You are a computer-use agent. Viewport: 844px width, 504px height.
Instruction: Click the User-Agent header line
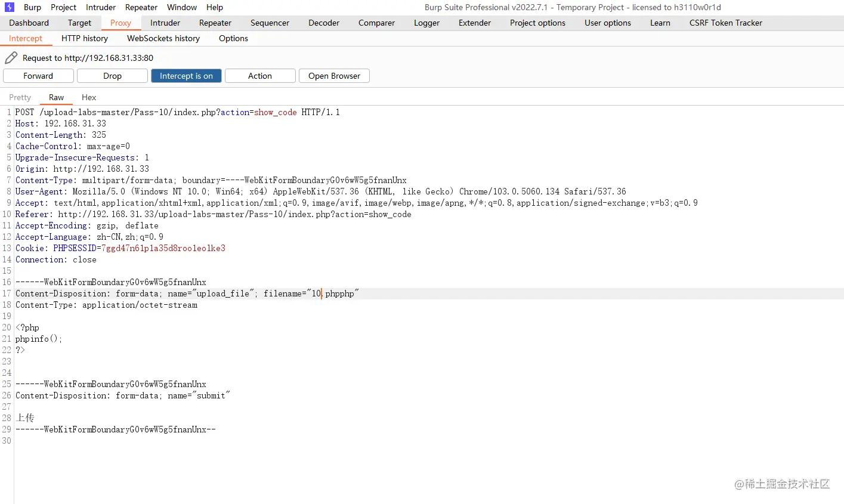[x=321, y=191]
